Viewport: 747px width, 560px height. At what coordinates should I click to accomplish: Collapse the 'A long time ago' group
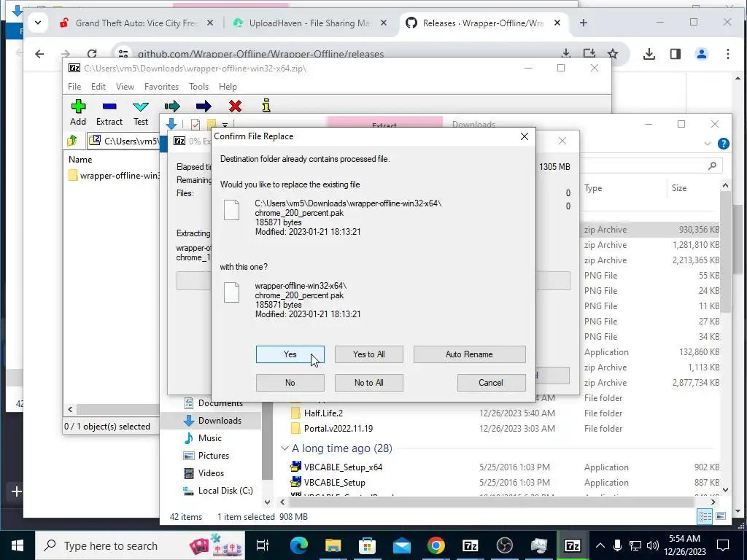point(285,448)
